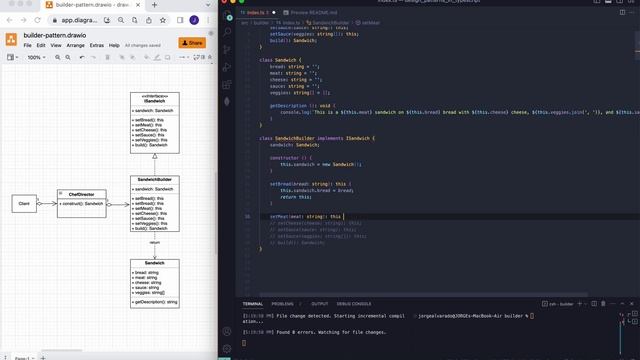Viewport: 640px width, 360px height.
Task: Close the terminal panel with X
Action: point(632,304)
